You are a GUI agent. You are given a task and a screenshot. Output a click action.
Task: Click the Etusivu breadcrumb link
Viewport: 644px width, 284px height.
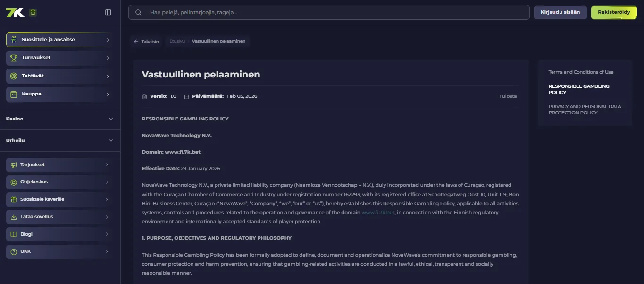(x=177, y=42)
